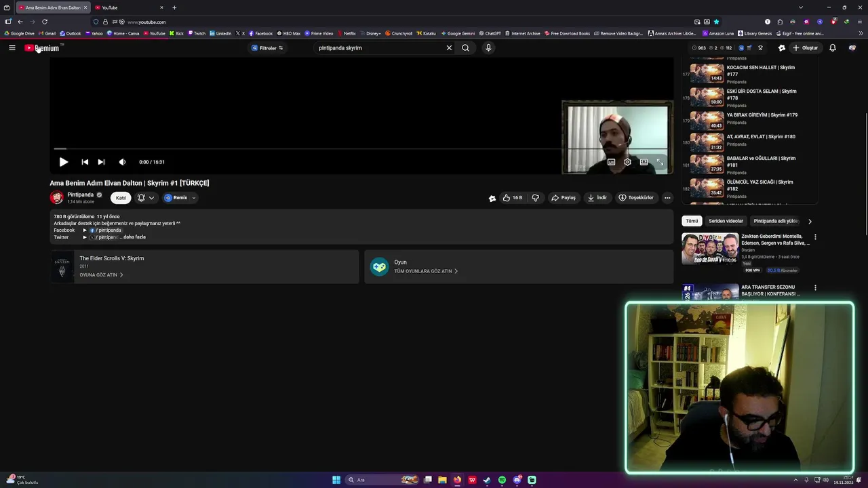Open TÜM OYUNLARA GÖZ ATIN link

point(426,271)
